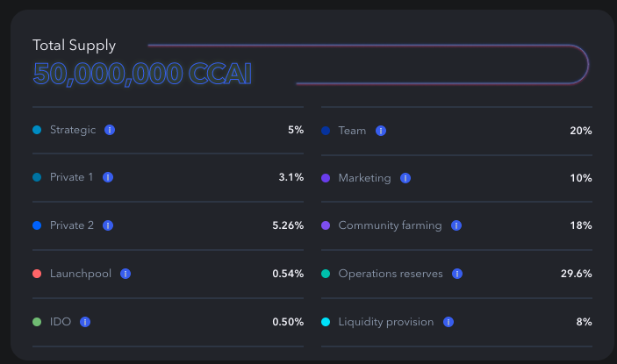Open the Private 1 info tooltip icon
Screen dimensions: 617x364
pyautogui.click(x=108, y=177)
